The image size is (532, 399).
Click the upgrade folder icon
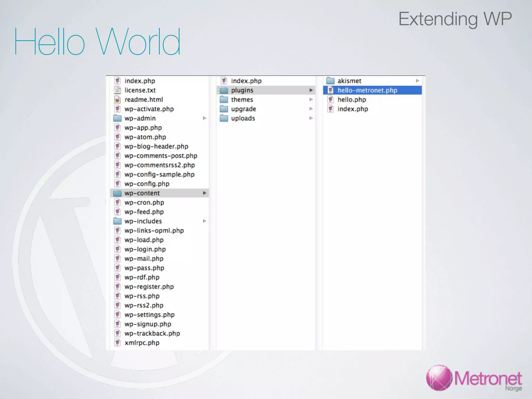tap(224, 109)
